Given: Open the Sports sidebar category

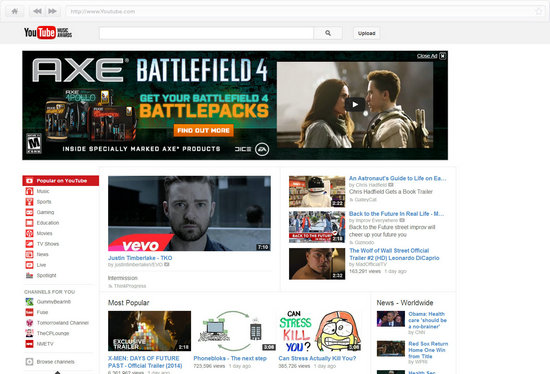Looking at the screenshot, I should click(44, 202).
